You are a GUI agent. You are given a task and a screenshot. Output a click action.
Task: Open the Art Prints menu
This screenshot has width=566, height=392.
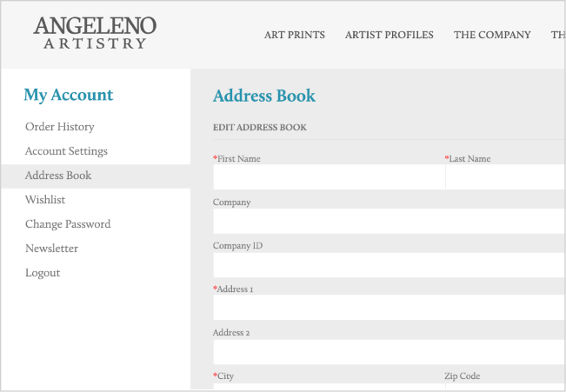click(295, 35)
